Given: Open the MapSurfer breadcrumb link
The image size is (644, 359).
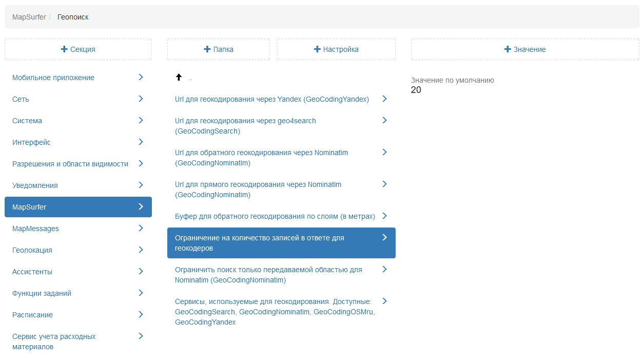Looking at the screenshot, I should click(x=29, y=17).
